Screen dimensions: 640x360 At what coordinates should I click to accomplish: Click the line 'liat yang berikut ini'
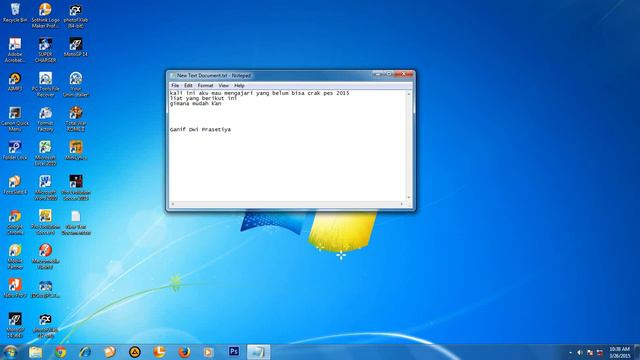[x=203, y=98]
